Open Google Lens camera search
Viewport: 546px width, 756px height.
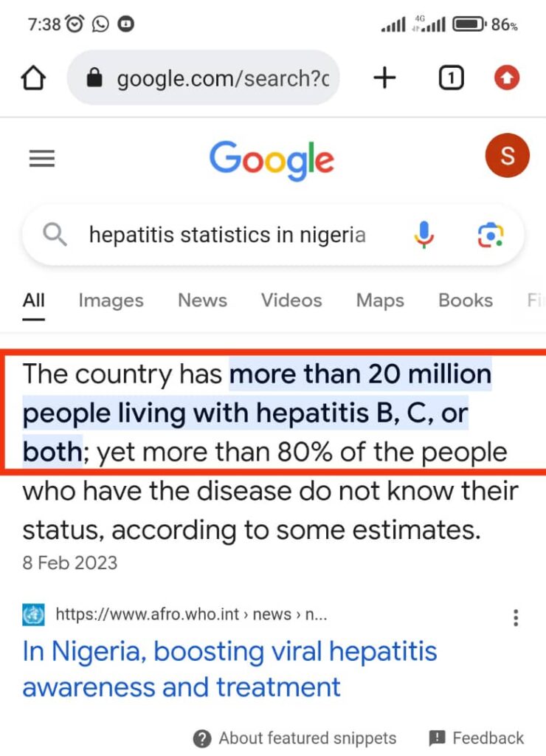tap(490, 236)
